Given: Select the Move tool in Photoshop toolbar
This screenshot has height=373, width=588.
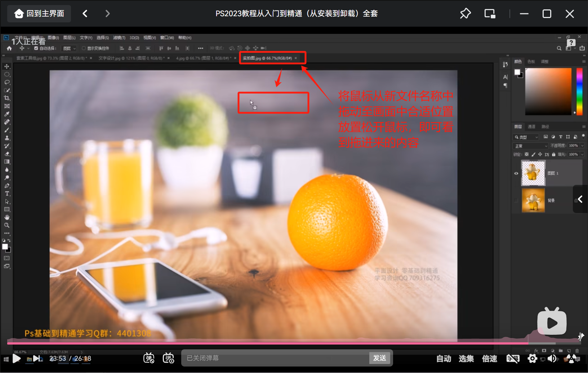Looking at the screenshot, I should [x=7, y=66].
